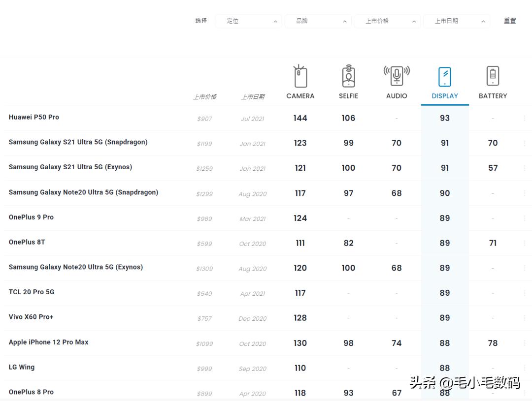Click the Sep 2020 launch date of LG Wing
The image size is (532, 401).
coord(253,369)
